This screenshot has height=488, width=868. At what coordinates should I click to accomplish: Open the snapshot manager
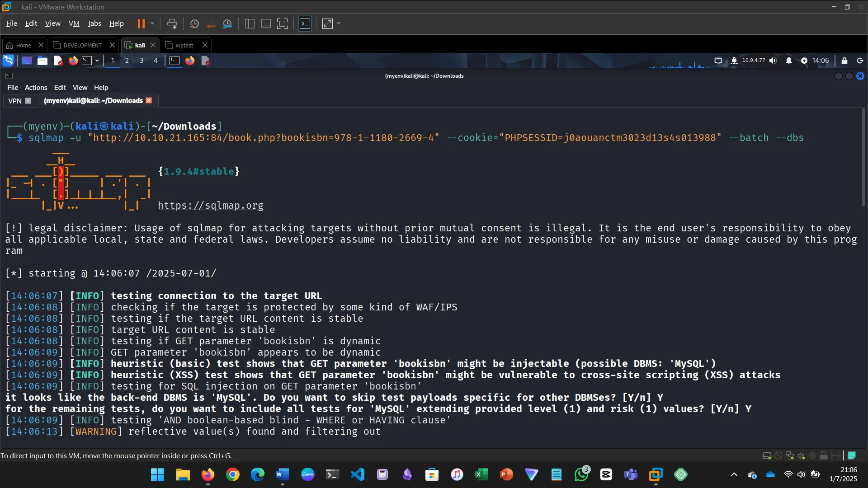[227, 23]
